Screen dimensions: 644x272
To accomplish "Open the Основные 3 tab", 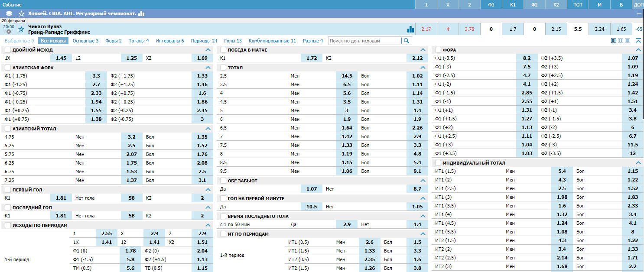I will 85,41.
